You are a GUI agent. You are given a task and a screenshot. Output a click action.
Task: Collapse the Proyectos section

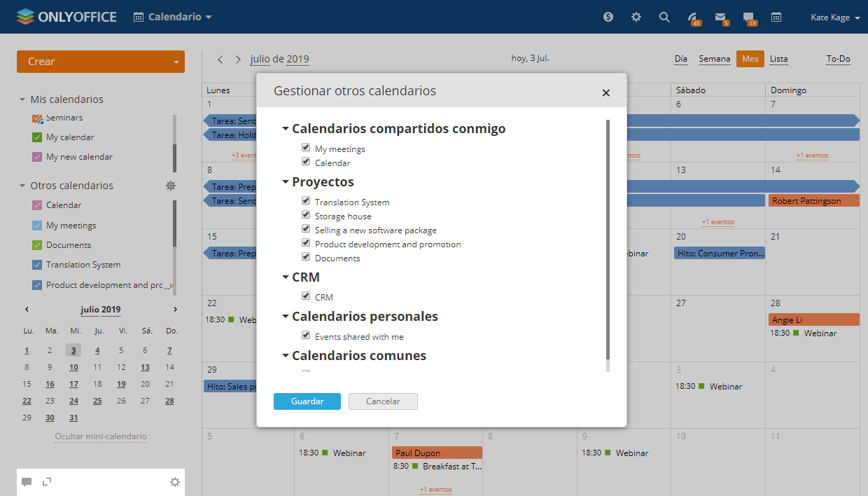(286, 182)
